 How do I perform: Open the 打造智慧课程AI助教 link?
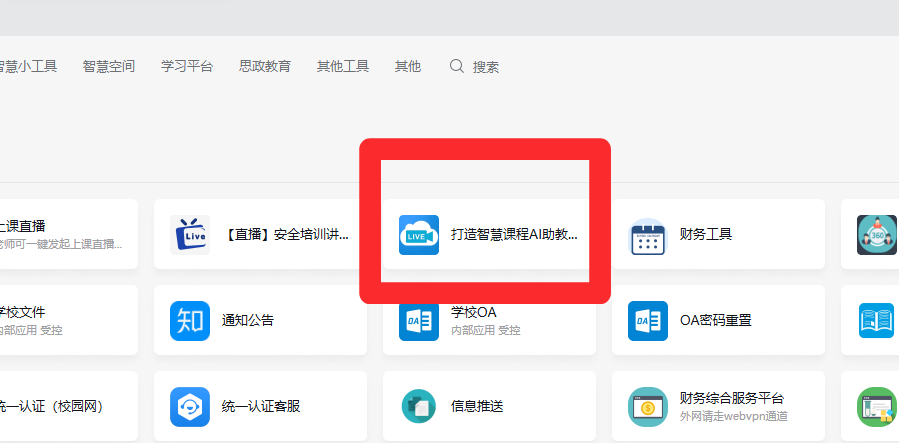tap(514, 235)
